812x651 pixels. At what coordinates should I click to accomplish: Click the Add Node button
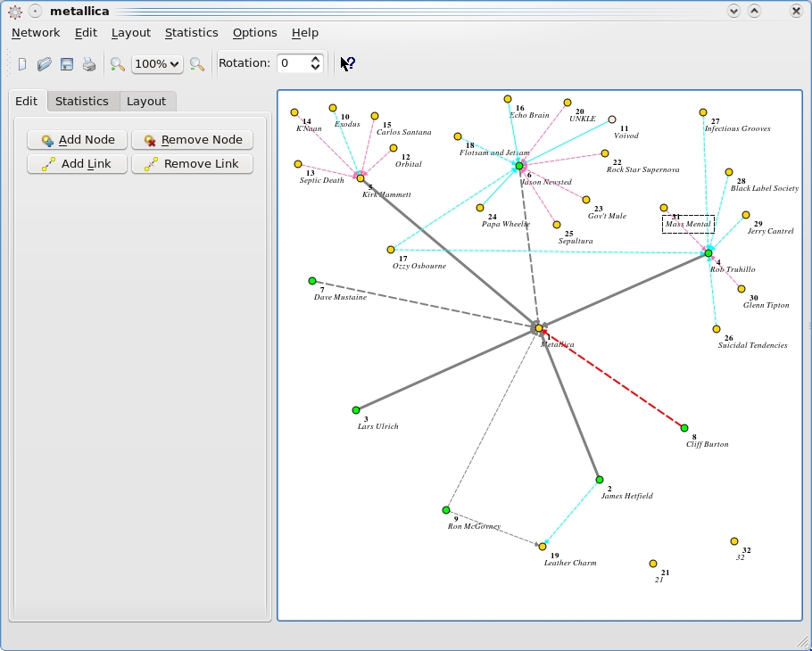(77, 140)
